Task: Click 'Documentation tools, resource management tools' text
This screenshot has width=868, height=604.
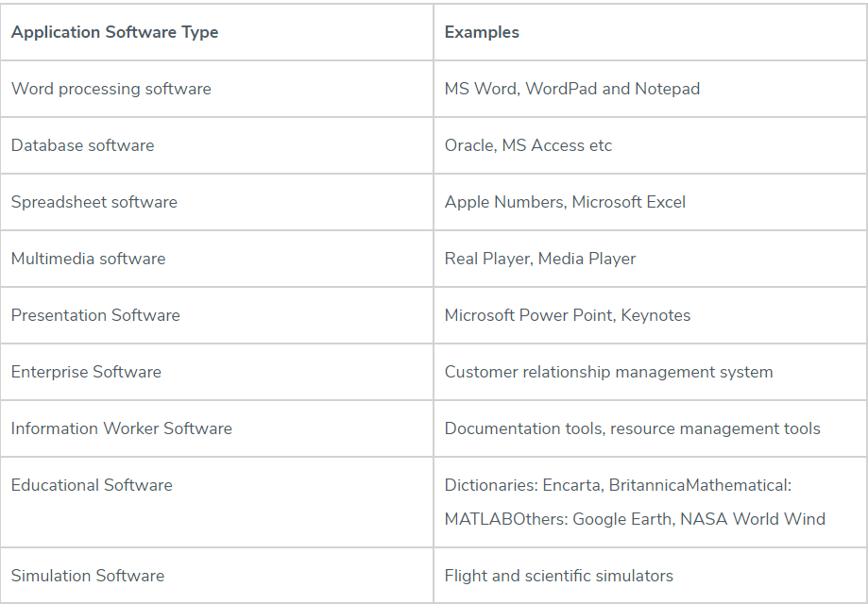Action: coord(632,428)
